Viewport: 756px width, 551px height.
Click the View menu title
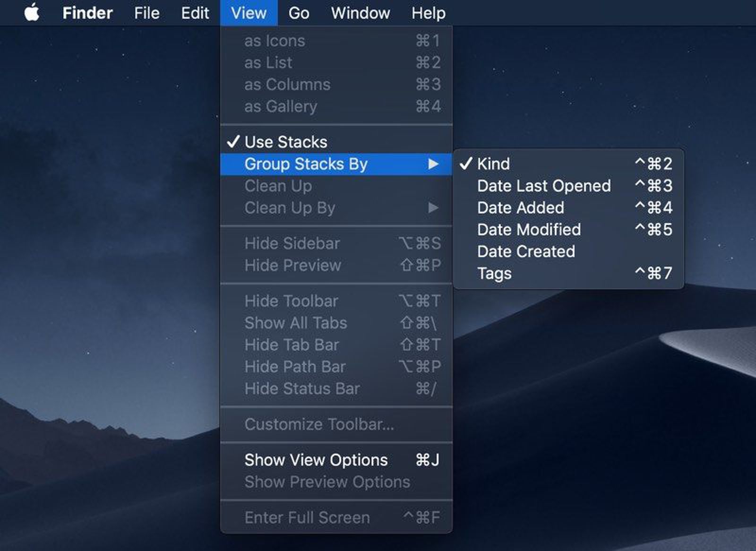(x=249, y=13)
